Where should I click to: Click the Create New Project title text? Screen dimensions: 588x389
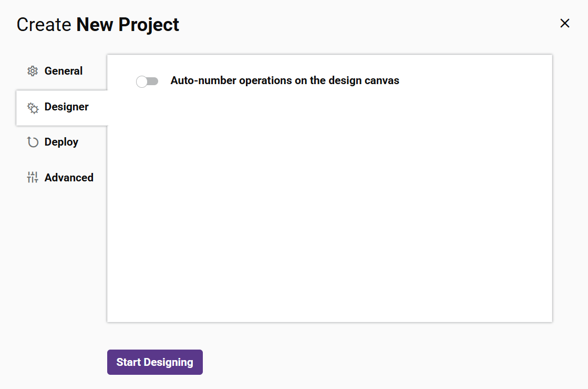point(98,24)
